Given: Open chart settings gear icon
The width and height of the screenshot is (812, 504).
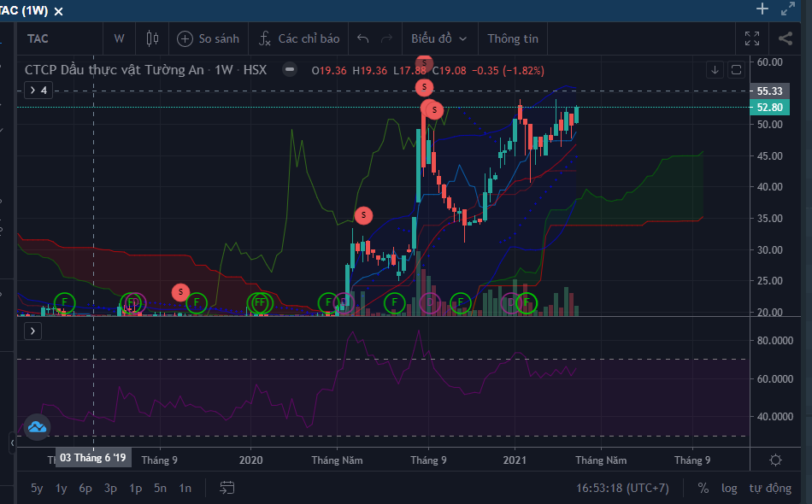Looking at the screenshot, I should tap(775, 460).
